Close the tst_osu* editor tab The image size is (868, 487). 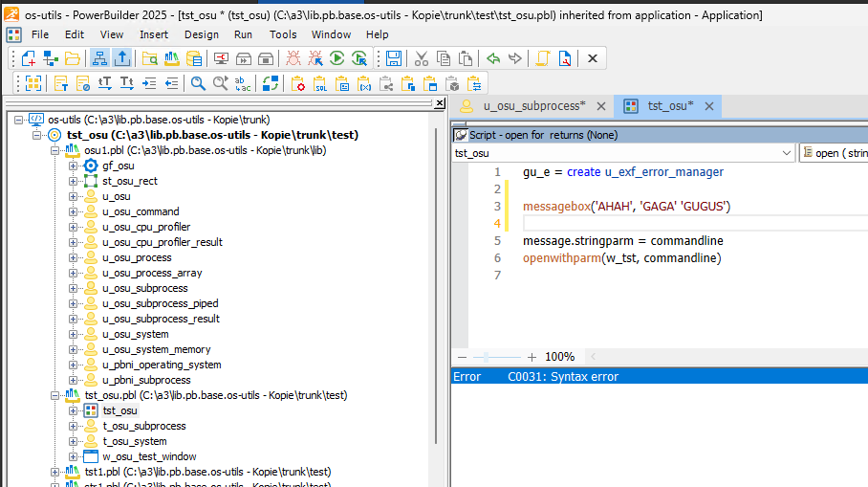709,106
